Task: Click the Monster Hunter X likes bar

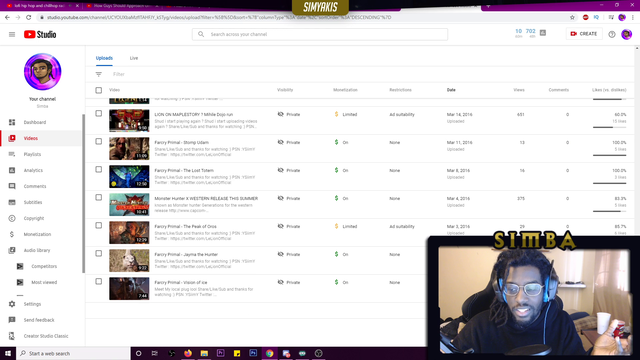Action: pyautogui.click(x=609, y=211)
